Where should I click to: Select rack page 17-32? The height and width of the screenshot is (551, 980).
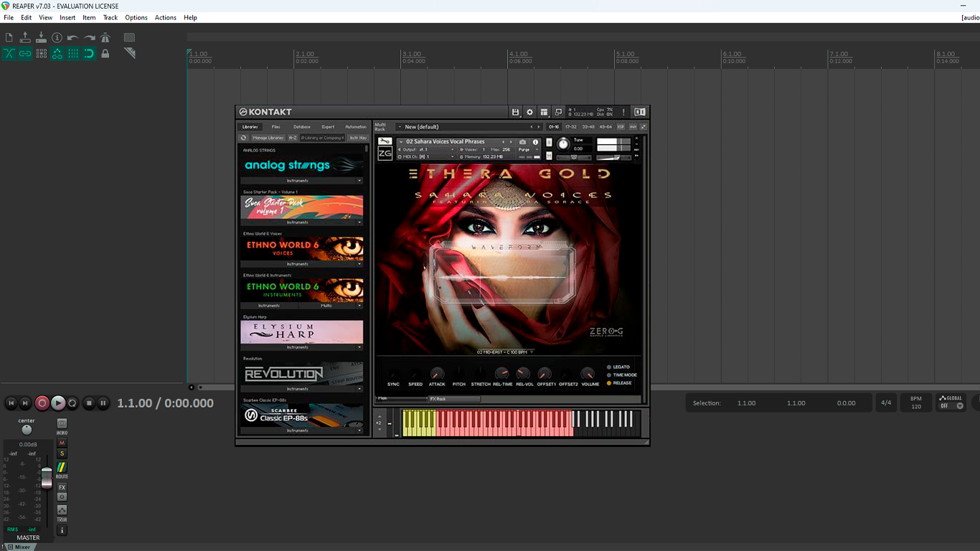570,127
